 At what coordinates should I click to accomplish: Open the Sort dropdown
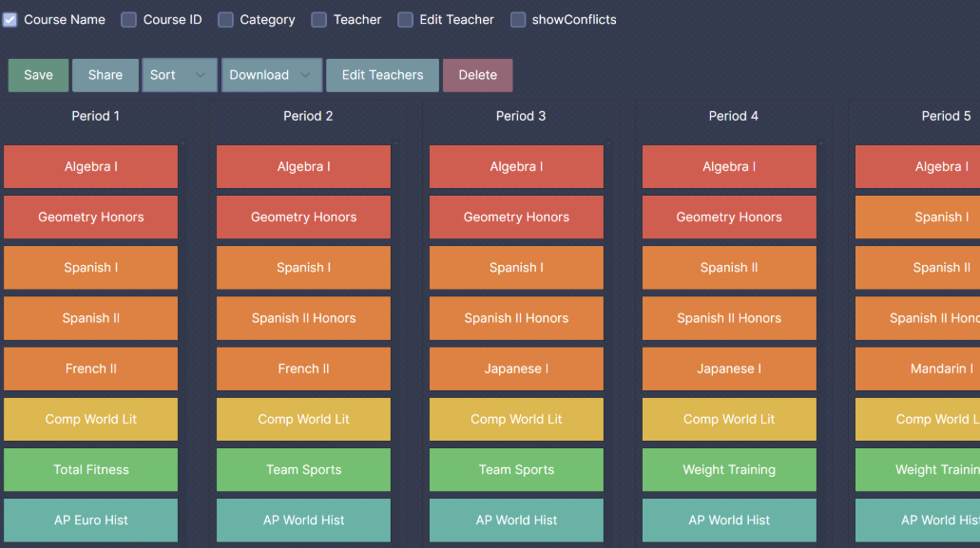180,75
